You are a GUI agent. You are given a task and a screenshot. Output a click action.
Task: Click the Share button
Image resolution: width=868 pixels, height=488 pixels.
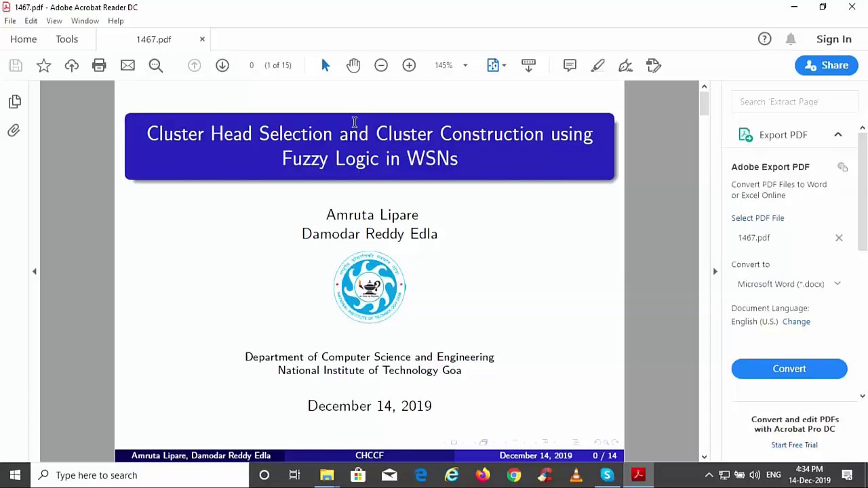point(826,65)
